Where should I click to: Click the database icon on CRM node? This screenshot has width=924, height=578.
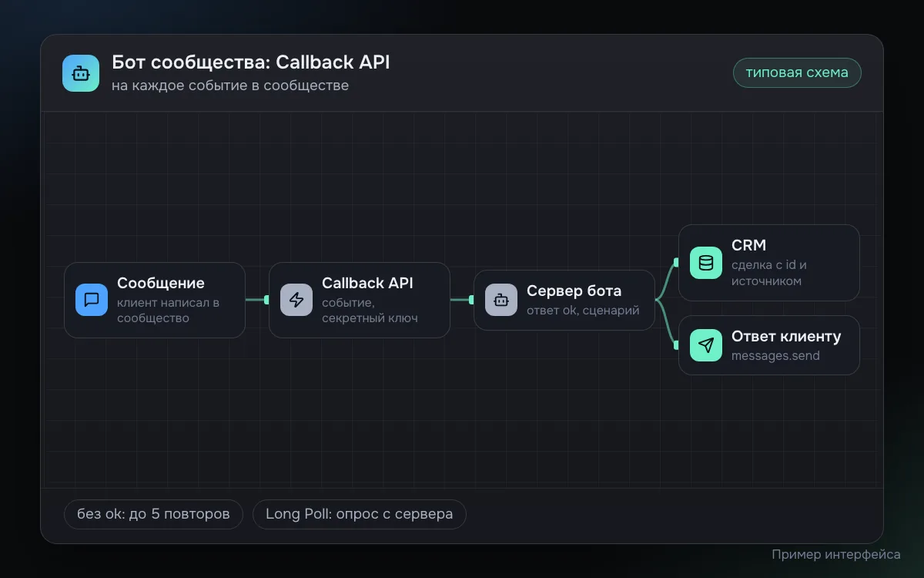point(706,263)
